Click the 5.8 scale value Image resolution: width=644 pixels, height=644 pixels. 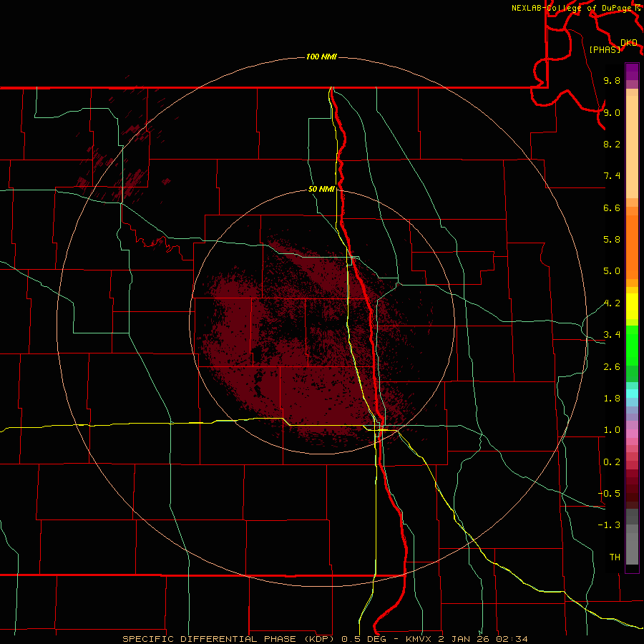tap(612, 240)
